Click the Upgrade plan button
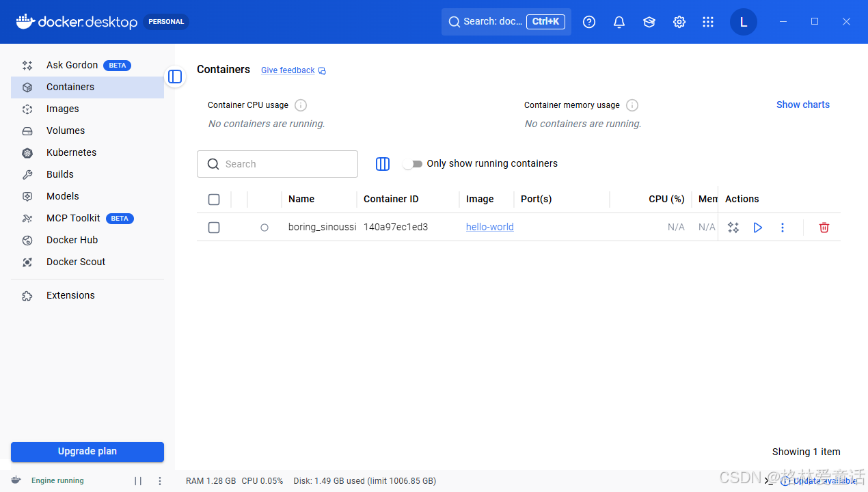The height and width of the screenshot is (492, 868). click(87, 452)
